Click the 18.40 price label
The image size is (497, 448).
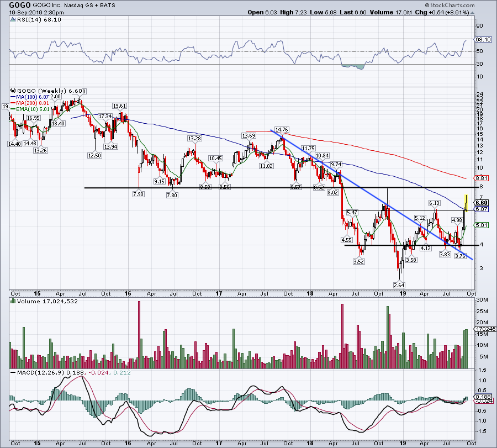59,123
